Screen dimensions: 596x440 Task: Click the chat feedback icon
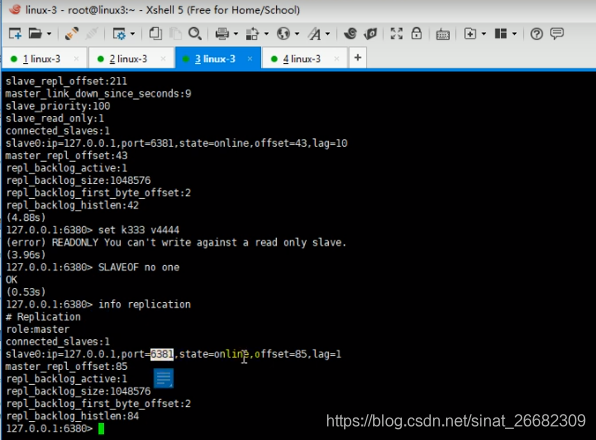pos(557,34)
